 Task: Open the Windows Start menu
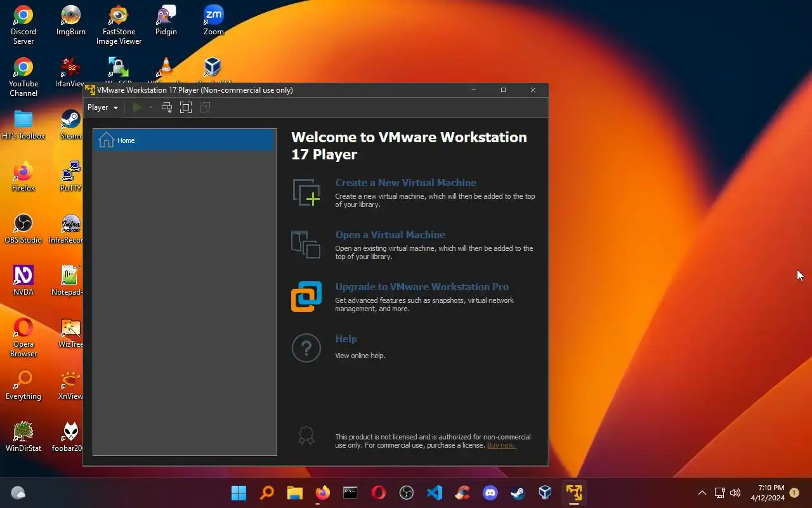click(239, 493)
